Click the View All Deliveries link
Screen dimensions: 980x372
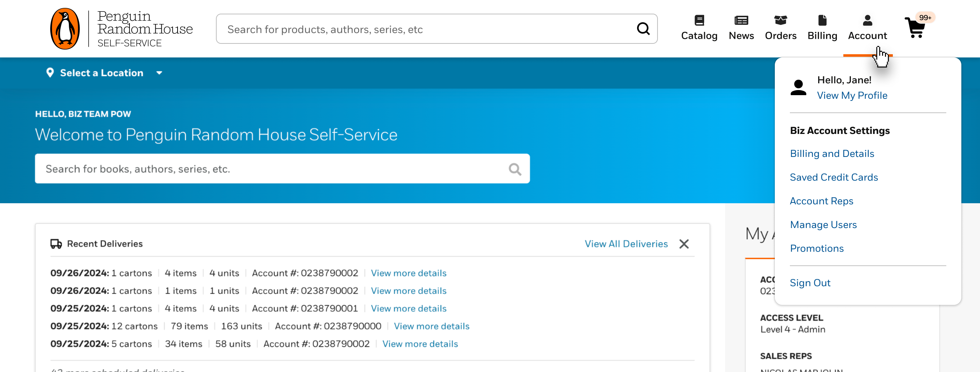pos(626,244)
